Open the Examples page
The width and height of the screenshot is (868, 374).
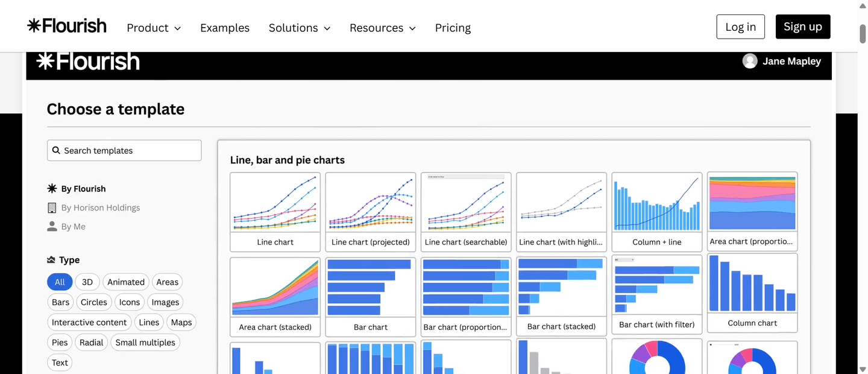pos(225,28)
